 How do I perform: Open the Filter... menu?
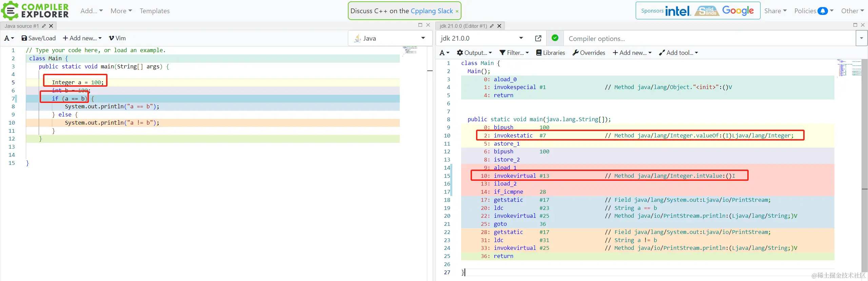tap(514, 53)
